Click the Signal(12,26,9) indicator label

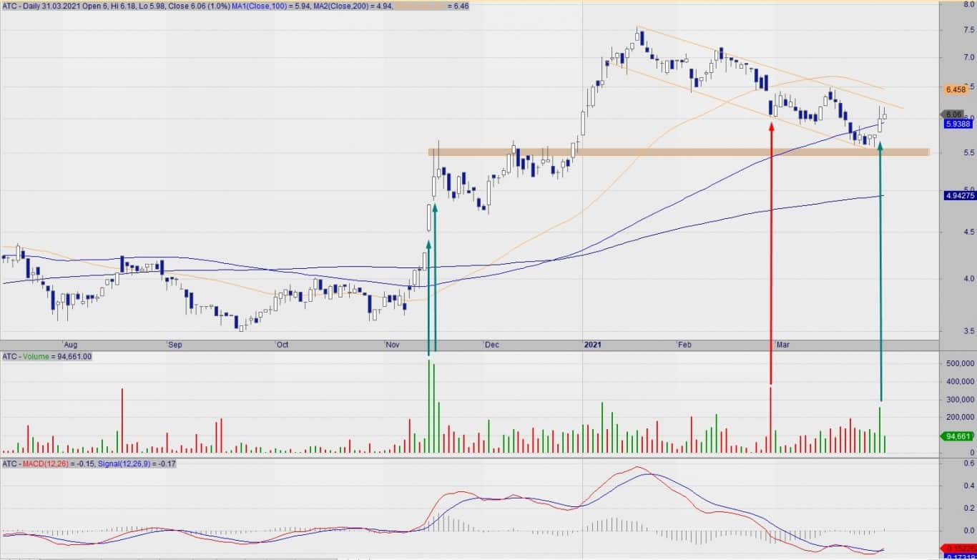(x=134, y=464)
